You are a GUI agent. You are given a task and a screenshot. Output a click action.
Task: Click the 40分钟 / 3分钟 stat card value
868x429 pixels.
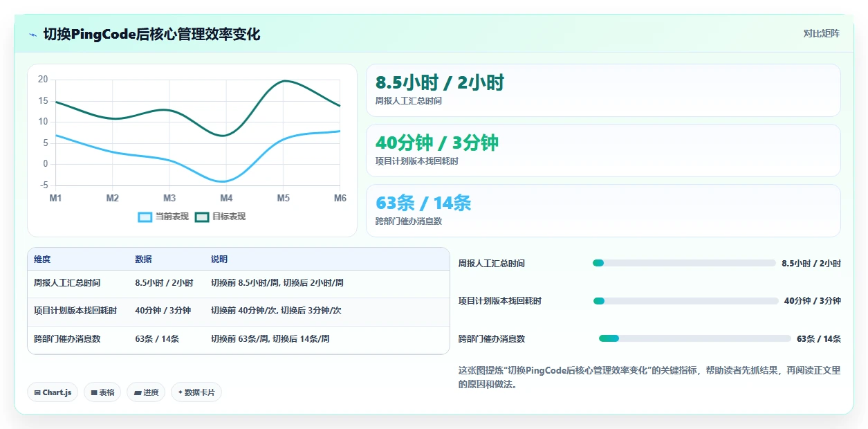(437, 143)
